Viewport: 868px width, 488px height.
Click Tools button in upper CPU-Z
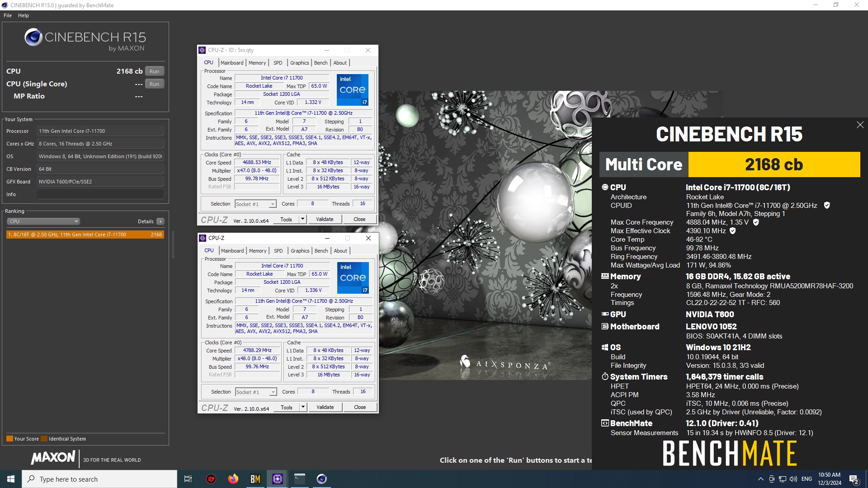click(x=286, y=219)
